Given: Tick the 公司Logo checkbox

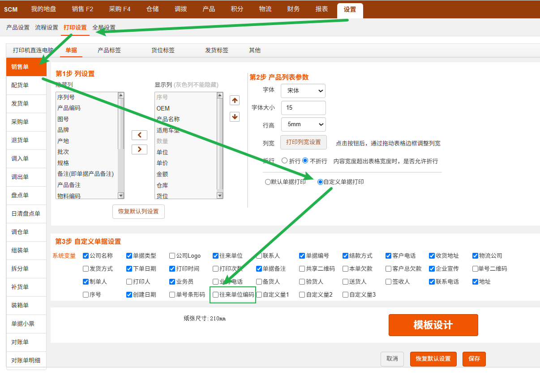Looking at the screenshot, I should (172, 256).
